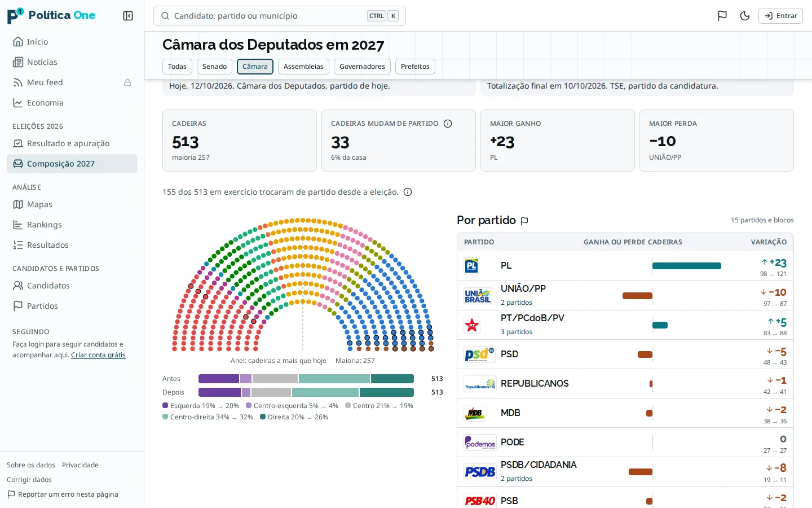Screen dimensions: 812x508
Task: Click the Cadeiras 513 card
Action: click(x=240, y=141)
